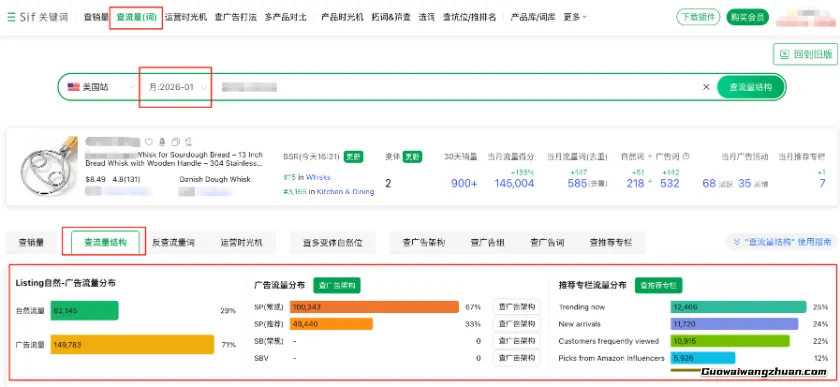Click green 查推荐专栏 button

[658, 286]
